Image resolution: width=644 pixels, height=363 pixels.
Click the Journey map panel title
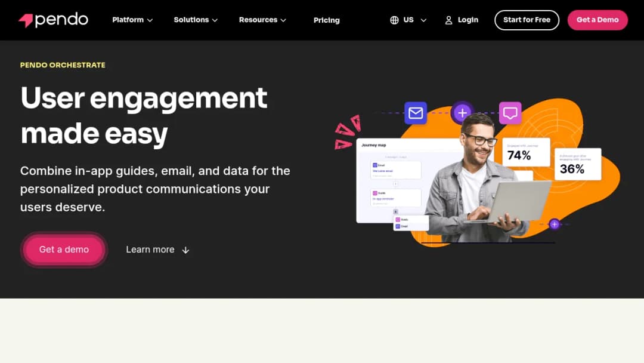[374, 145]
